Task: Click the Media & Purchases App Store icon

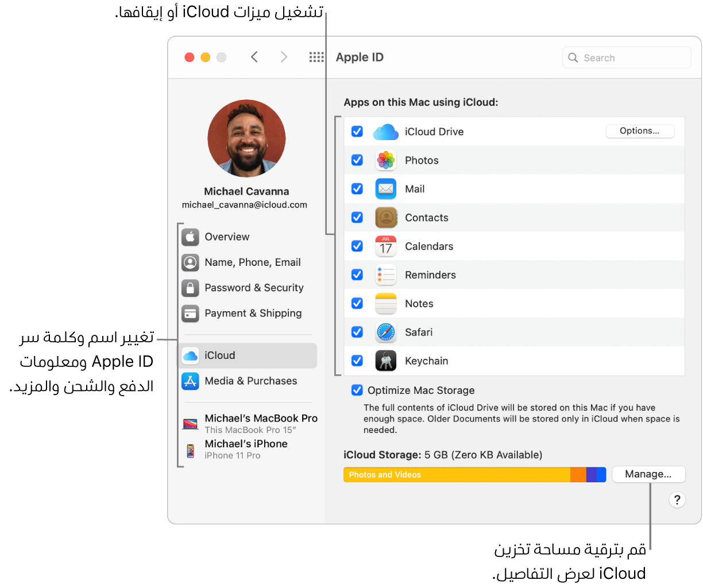Action: tap(190, 381)
